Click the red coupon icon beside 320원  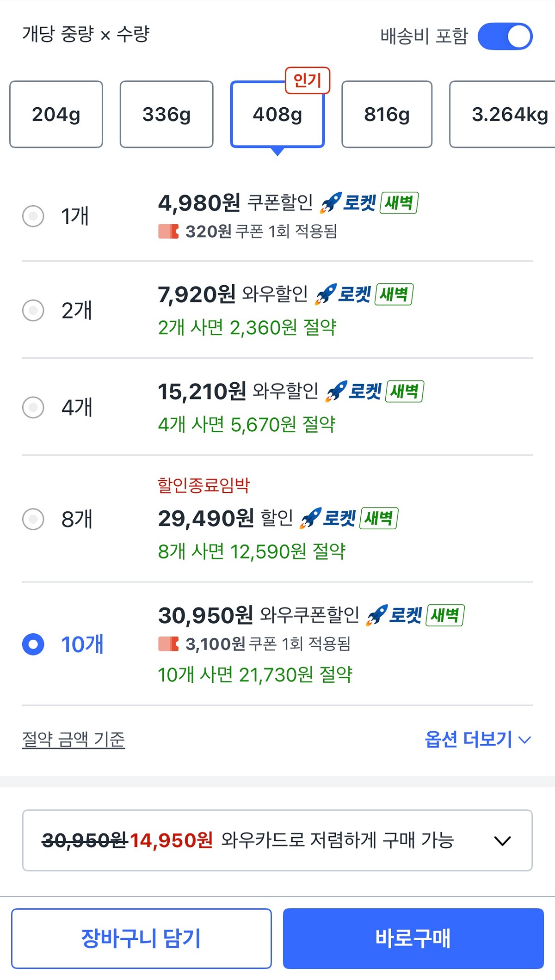(168, 231)
